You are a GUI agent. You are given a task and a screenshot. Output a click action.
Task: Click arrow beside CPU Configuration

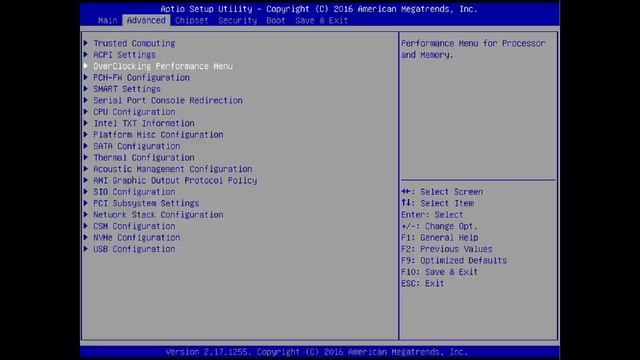(86, 111)
